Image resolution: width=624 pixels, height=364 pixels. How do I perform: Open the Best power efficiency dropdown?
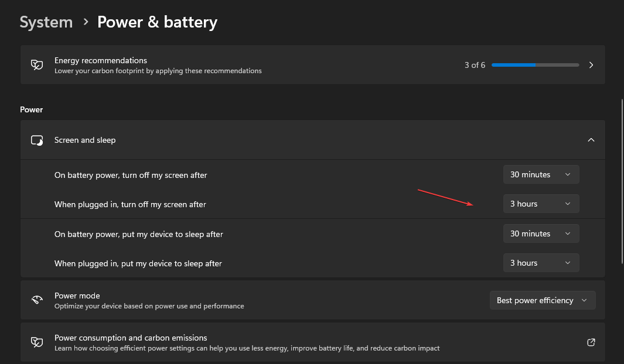click(x=542, y=300)
